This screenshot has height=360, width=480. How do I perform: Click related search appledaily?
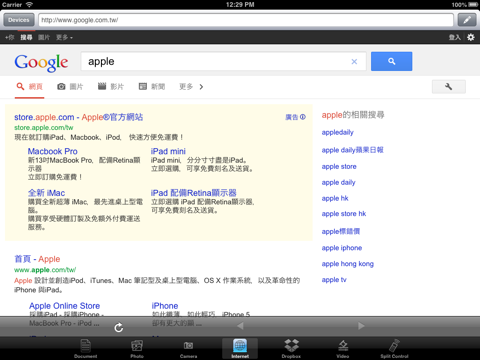337,133
